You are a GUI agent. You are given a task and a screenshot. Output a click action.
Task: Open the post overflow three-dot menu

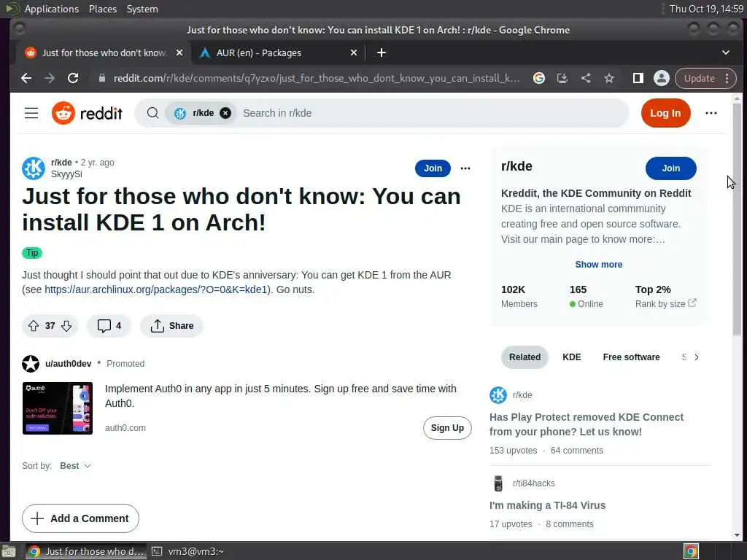[465, 168]
